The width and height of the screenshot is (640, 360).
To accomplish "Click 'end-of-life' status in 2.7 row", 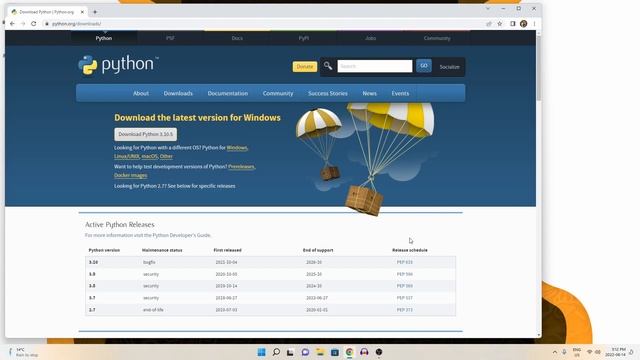I will pos(153,310).
